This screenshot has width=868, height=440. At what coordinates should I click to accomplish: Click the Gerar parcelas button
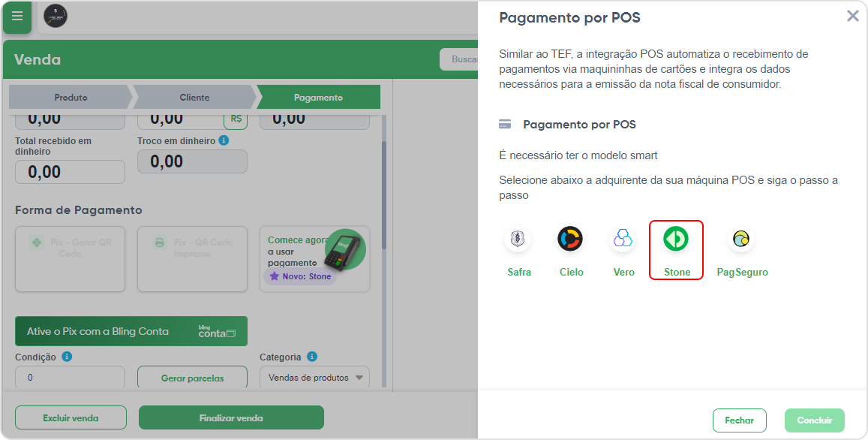coord(192,378)
